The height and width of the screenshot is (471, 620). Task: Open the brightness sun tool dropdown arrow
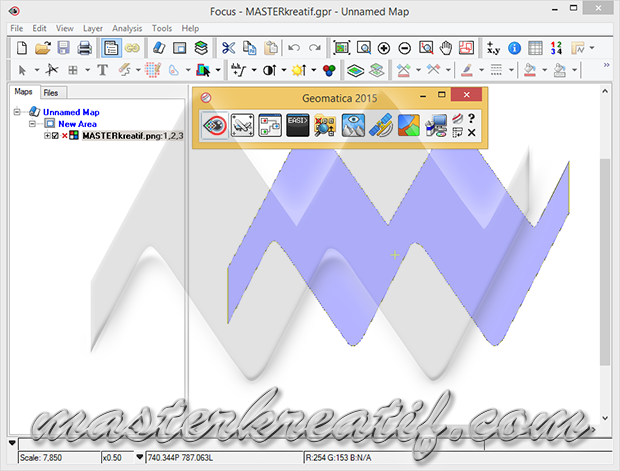(x=314, y=70)
